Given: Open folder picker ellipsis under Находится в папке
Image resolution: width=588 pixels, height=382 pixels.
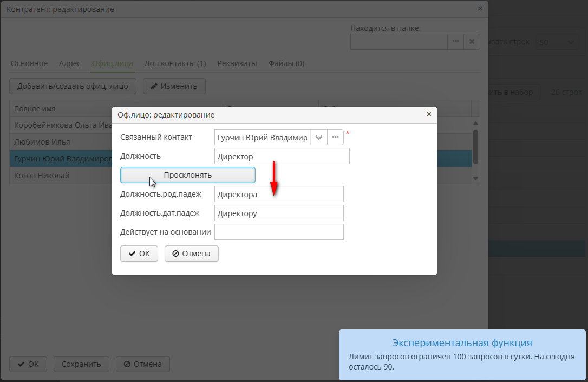Looking at the screenshot, I should tap(455, 42).
